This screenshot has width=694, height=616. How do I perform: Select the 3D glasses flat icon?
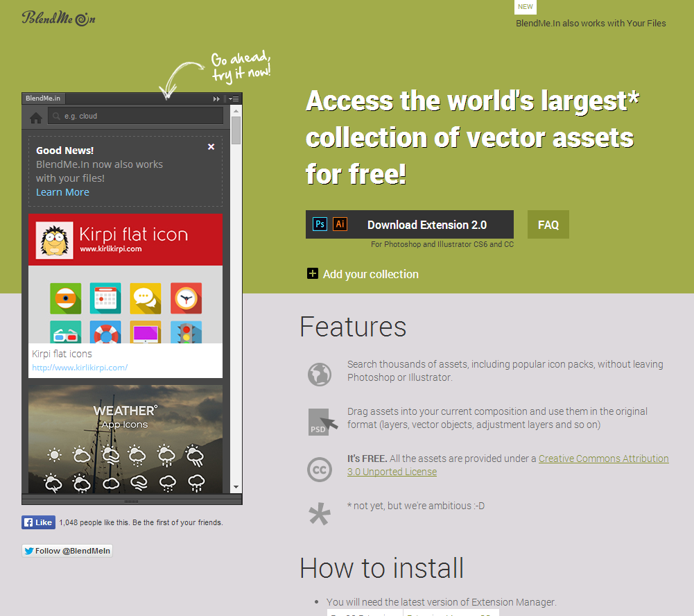pos(65,332)
